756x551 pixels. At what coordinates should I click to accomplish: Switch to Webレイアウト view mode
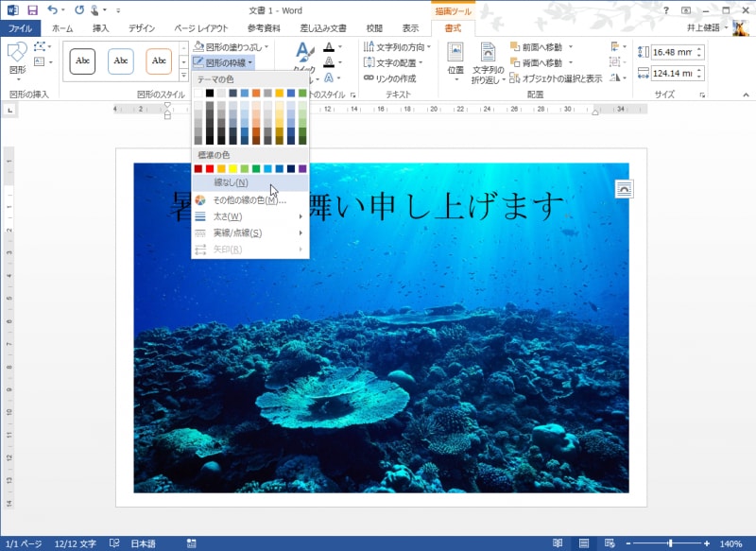point(610,542)
